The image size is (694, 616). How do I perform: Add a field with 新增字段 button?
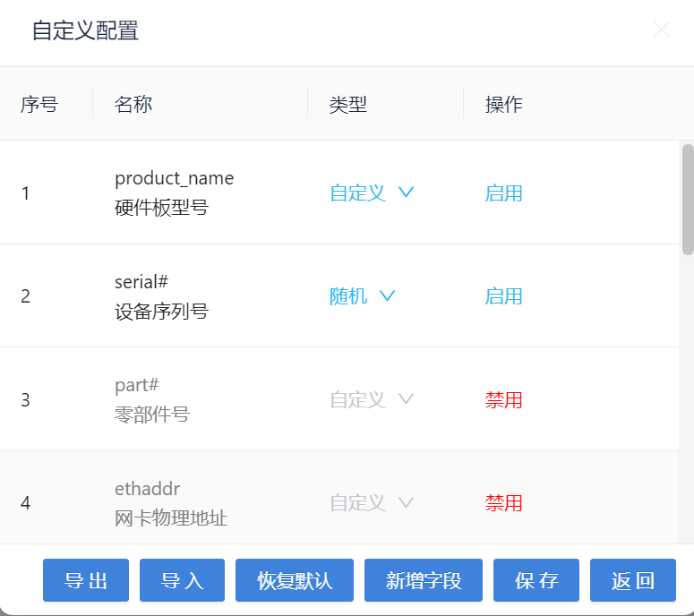[x=424, y=580]
